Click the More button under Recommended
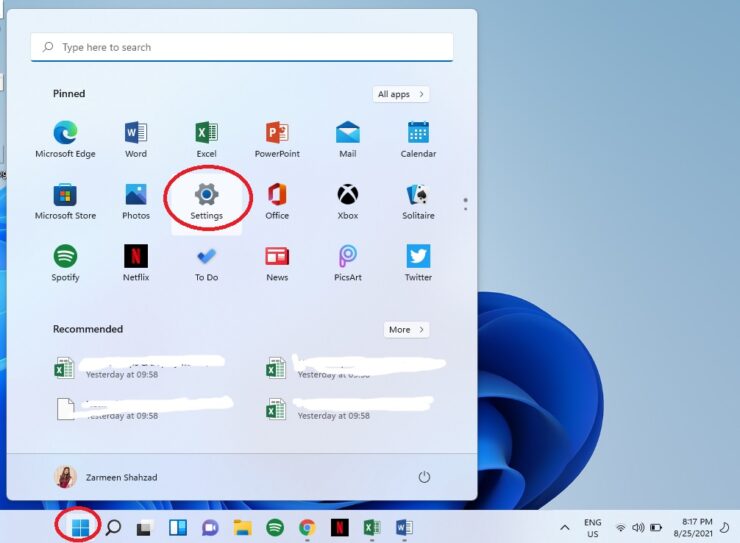 pyautogui.click(x=406, y=329)
